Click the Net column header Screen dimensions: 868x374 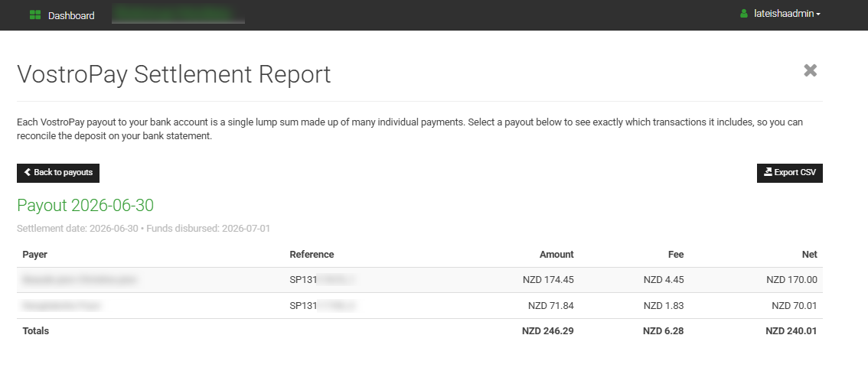click(809, 255)
